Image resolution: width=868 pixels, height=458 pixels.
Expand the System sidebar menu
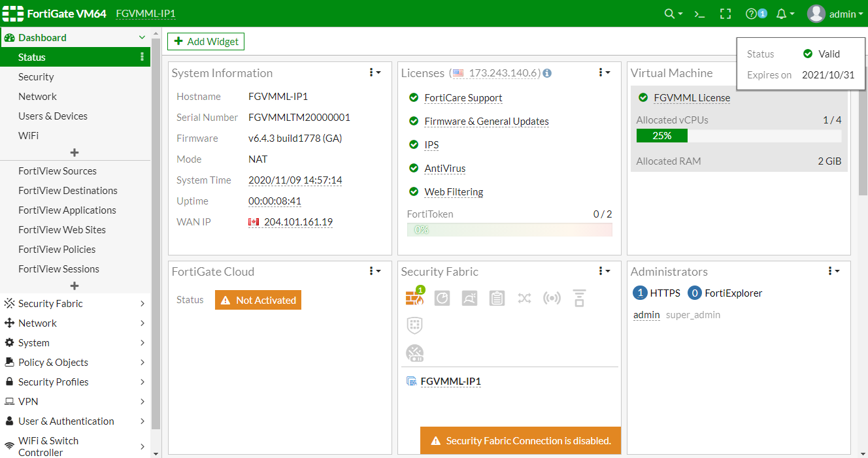pyautogui.click(x=75, y=342)
